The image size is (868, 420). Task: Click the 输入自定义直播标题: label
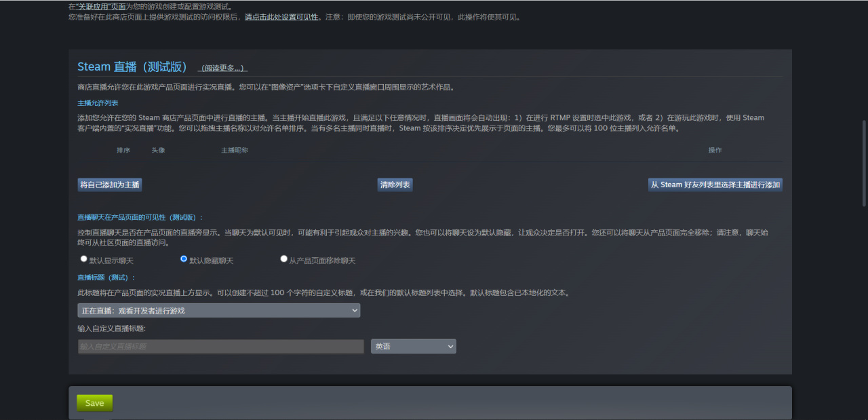[112, 328]
